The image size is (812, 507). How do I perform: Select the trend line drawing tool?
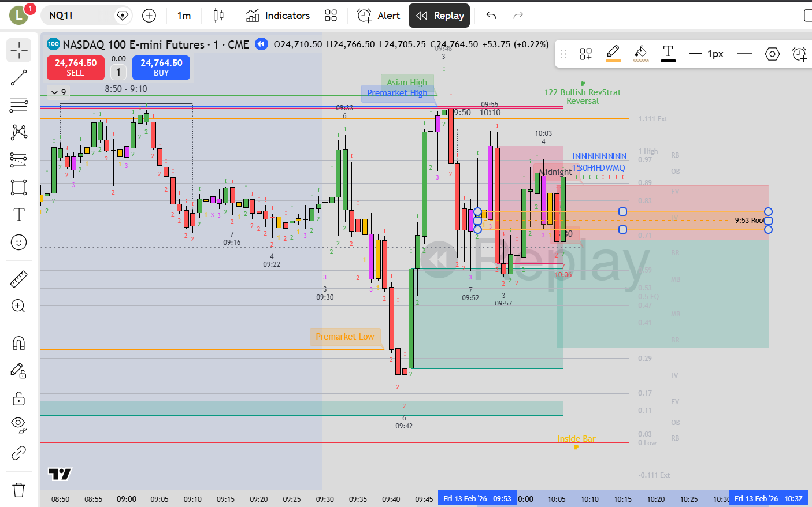click(x=18, y=78)
